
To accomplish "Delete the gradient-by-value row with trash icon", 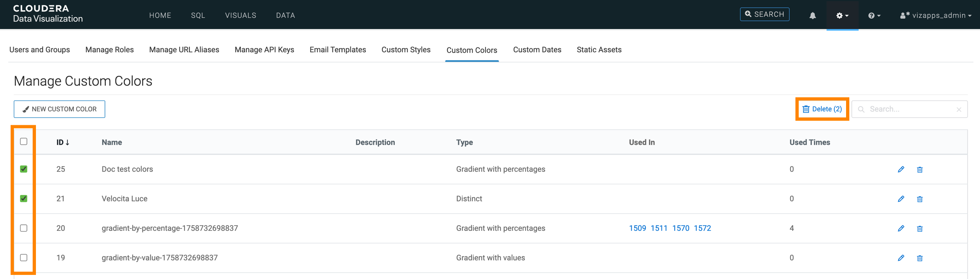I will 920,258.
